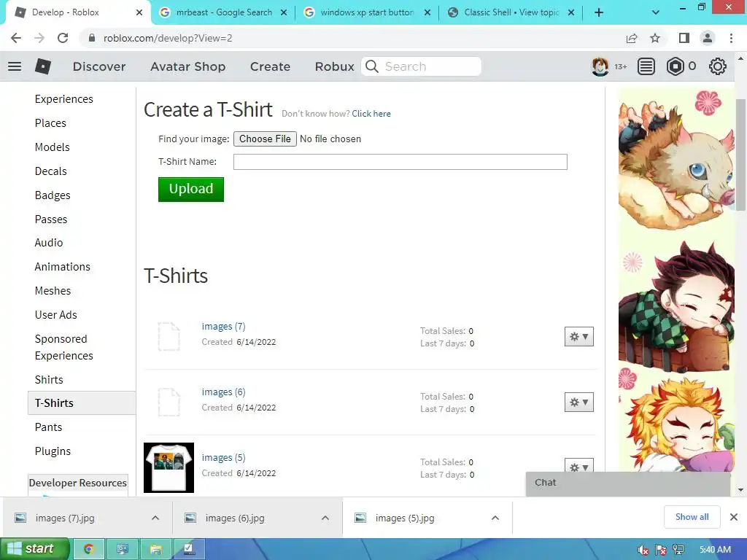Image resolution: width=747 pixels, height=560 pixels.
Task: Open settings dropdown for images (7)
Action: coord(578,337)
